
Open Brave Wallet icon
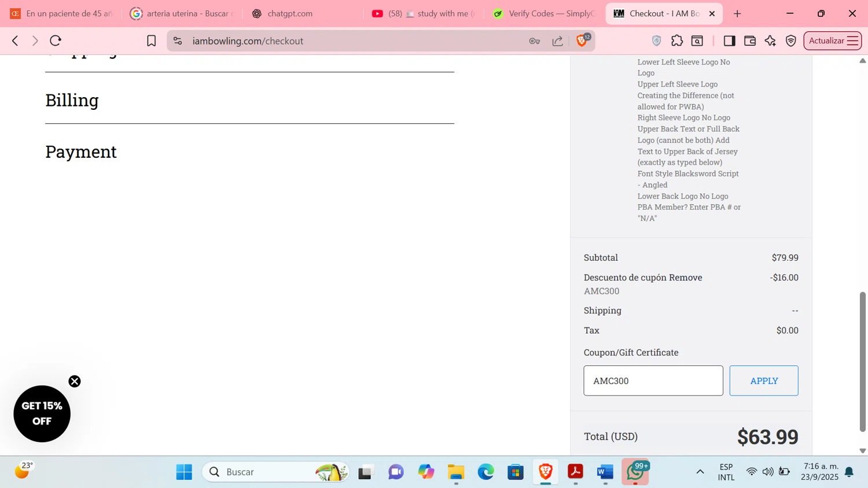tap(750, 41)
